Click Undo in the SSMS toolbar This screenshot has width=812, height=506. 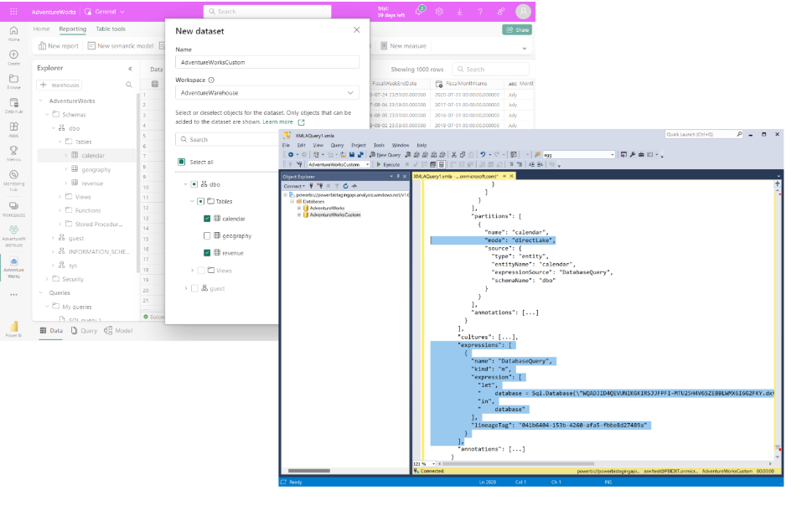(483, 154)
